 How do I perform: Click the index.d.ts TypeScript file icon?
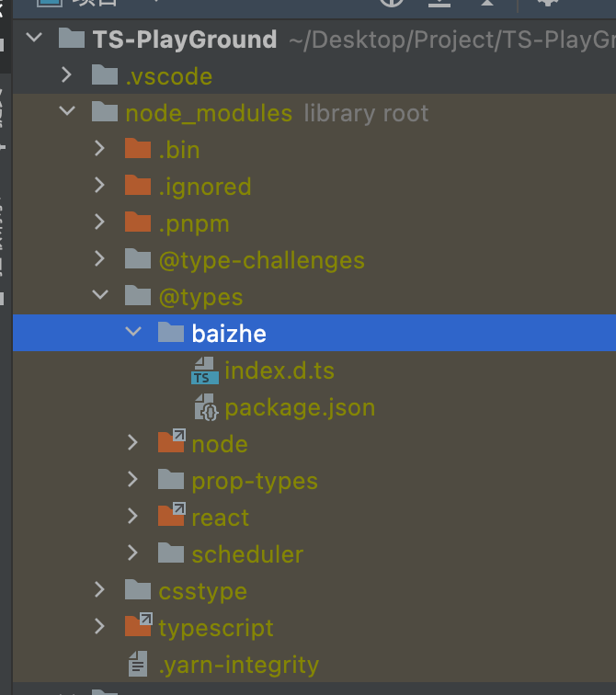click(x=205, y=370)
